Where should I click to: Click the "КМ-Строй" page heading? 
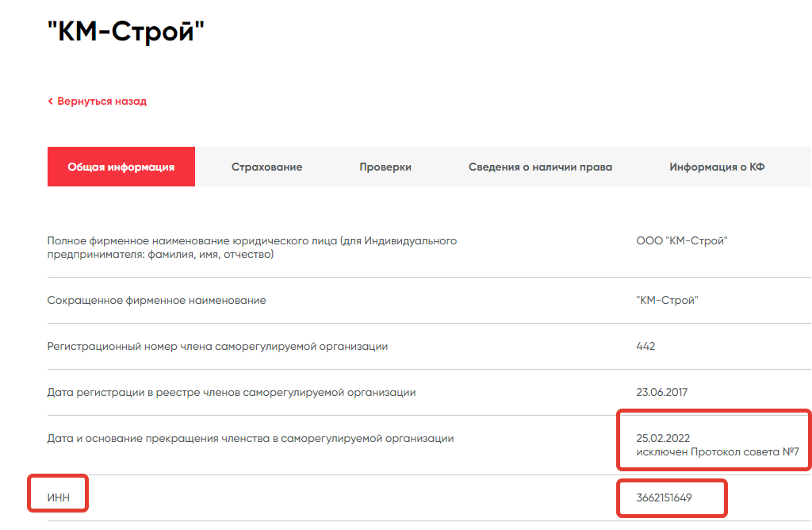[127, 32]
